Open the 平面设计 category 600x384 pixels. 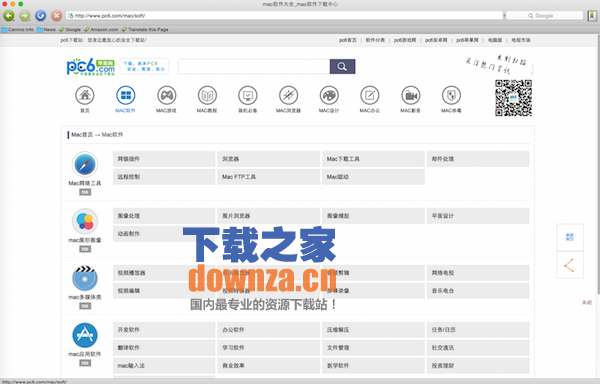pyautogui.click(x=478, y=216)
